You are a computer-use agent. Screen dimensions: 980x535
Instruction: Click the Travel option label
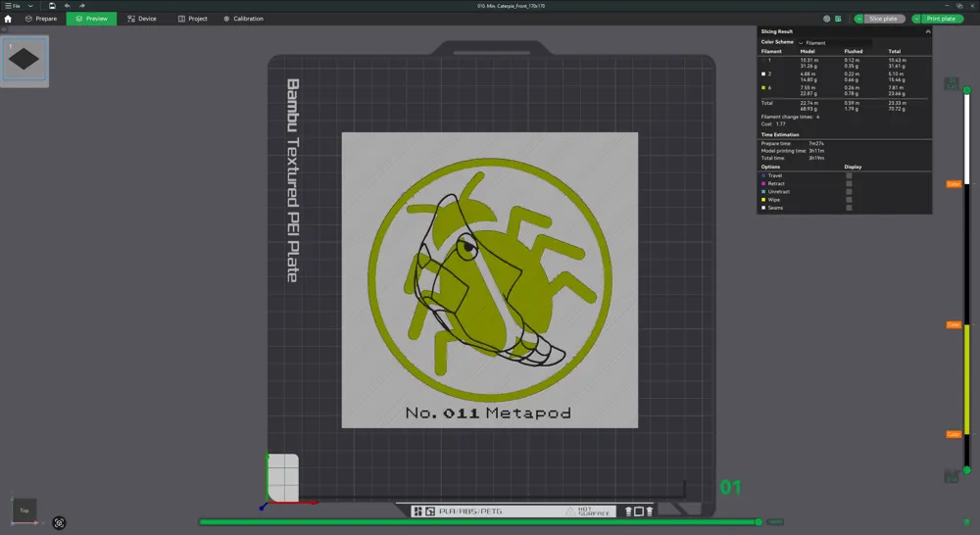click(x=775, y=175)
